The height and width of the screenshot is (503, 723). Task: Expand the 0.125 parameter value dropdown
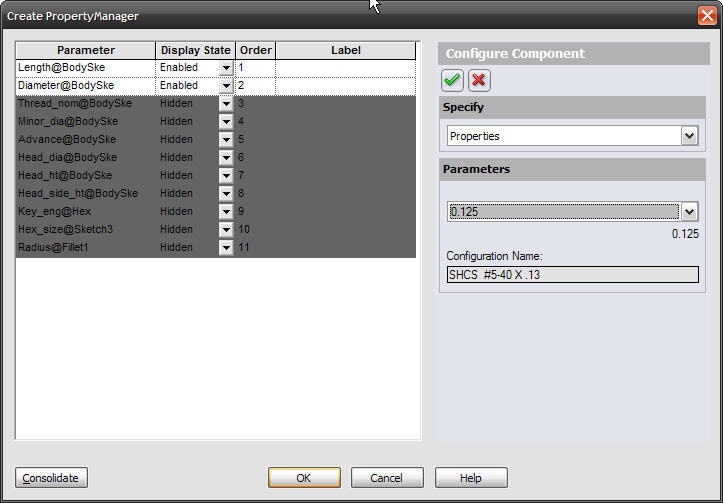pos(690,212)
